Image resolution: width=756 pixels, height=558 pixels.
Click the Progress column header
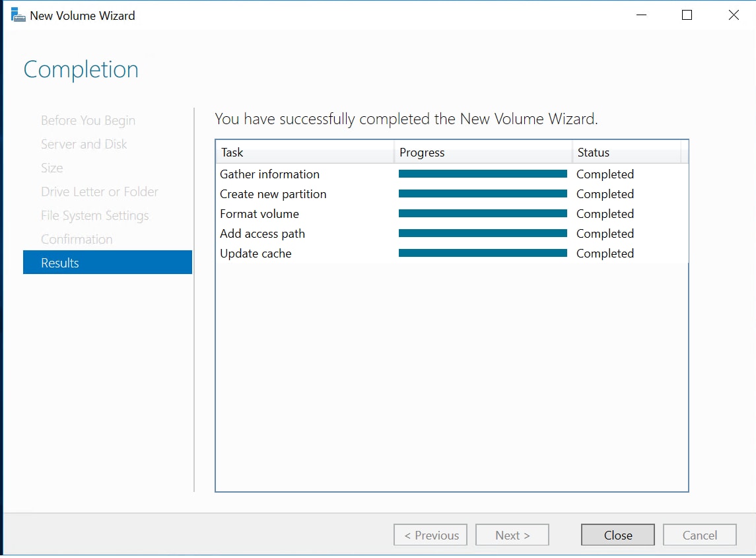pos(483,153)
